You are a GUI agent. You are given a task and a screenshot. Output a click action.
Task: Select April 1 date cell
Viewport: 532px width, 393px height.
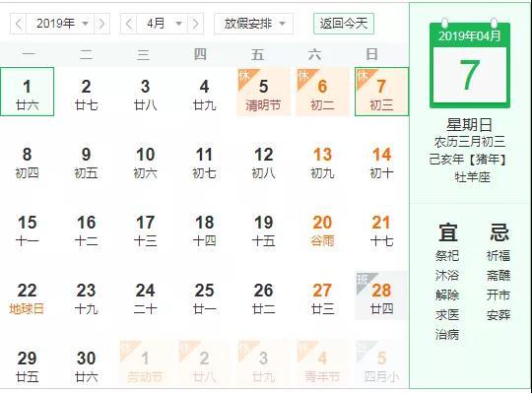pyautogui.click(x=28, y=92)
